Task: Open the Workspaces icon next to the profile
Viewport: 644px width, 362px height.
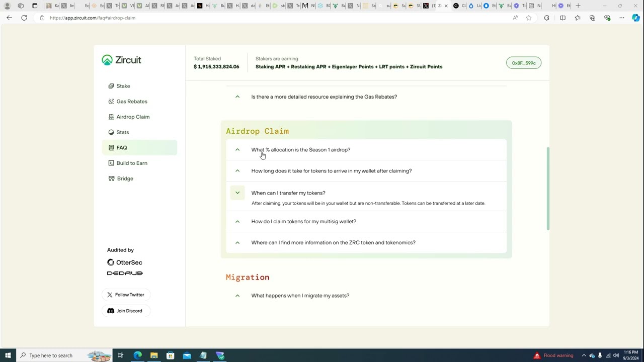Action: [x=21, y=6]
